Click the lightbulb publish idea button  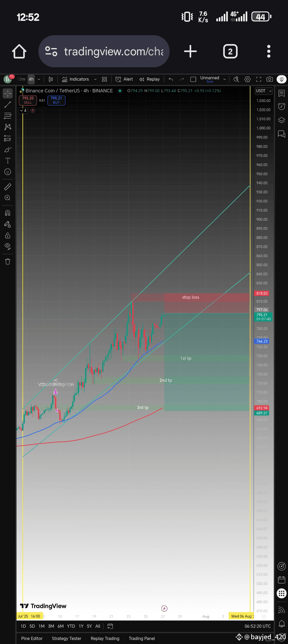pyautogui.click(x=282, y=79)
